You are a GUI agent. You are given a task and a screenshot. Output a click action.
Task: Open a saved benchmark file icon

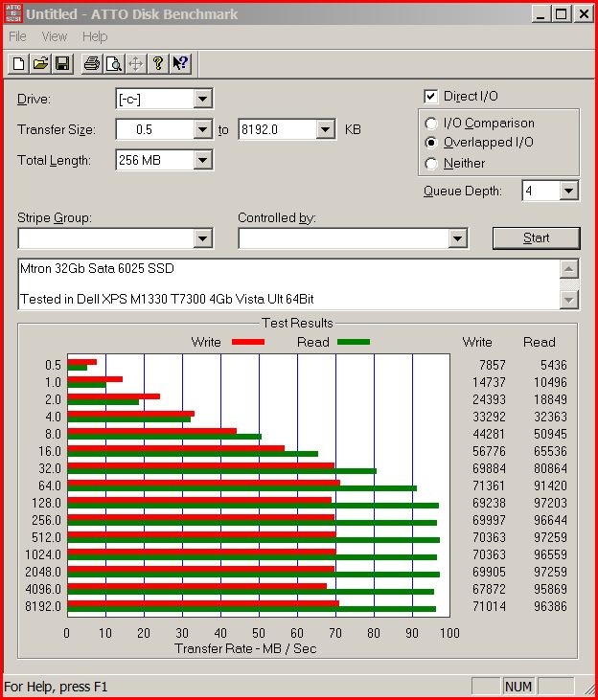tap(40, 63)
